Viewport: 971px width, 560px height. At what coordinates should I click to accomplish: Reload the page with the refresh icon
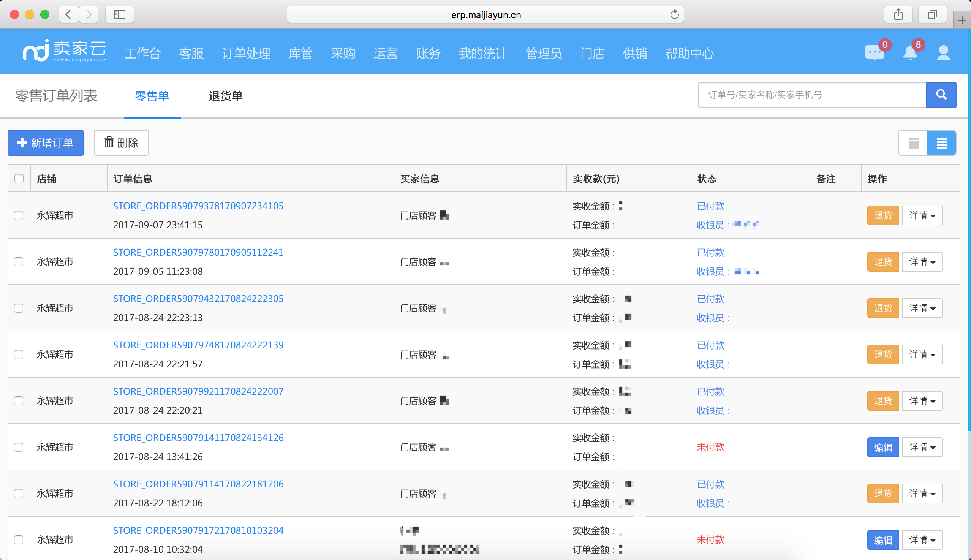coord(674,14)
